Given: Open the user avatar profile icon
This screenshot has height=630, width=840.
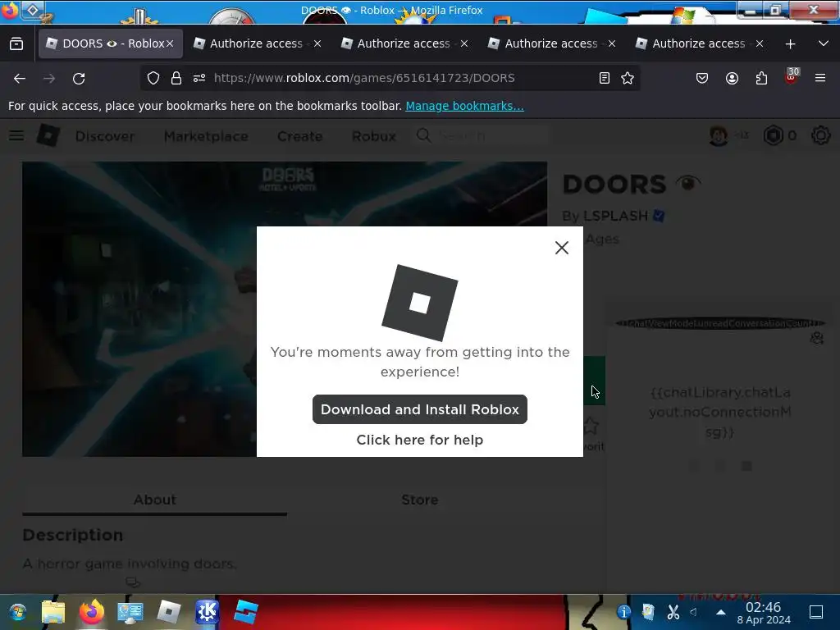Looking at the screenshot, I should click(x=719, y=136).
